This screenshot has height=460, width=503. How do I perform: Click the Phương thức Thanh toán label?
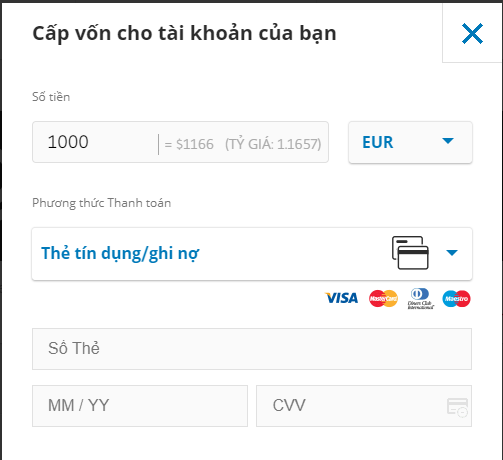(x=102, y=203)
